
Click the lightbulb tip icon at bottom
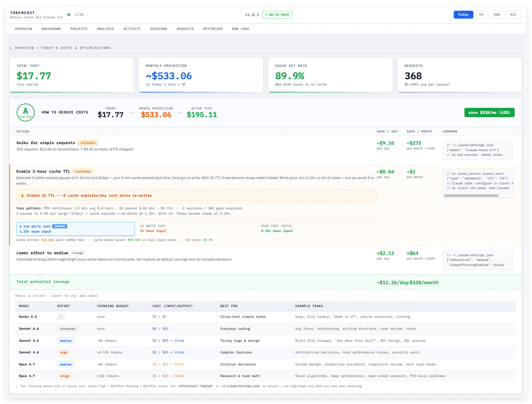click(17, 386)
